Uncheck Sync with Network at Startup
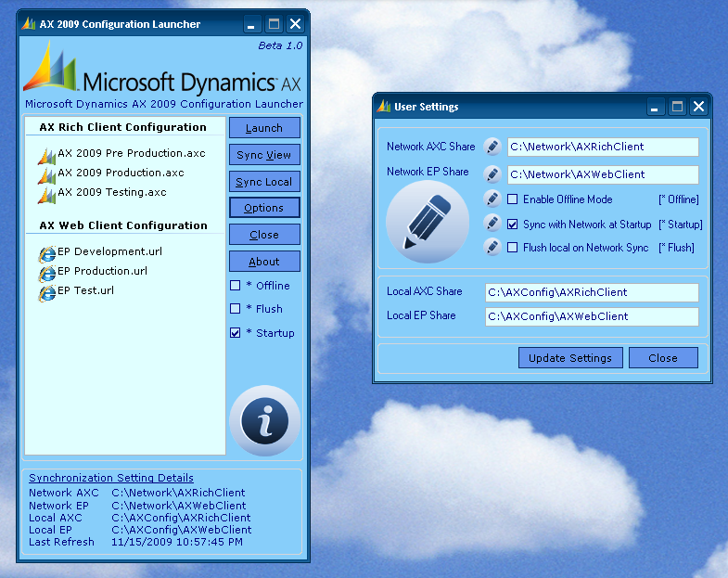728x578 pixels. [x=512, y=225]
